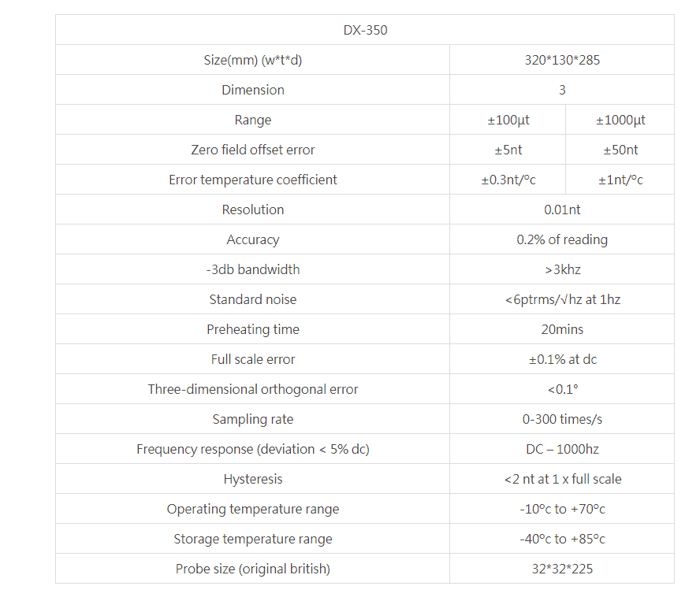Viewport: 700px width, 612px height.
Task: Select the Full scale error label
Action: click(x=253, y=359)
